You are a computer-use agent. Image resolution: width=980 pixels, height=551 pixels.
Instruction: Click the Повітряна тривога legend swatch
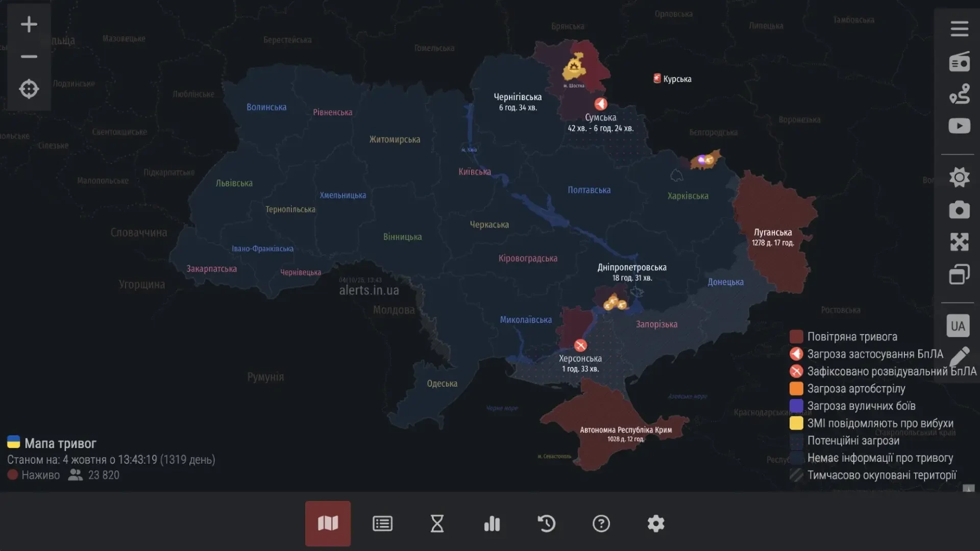coord(796,337)
